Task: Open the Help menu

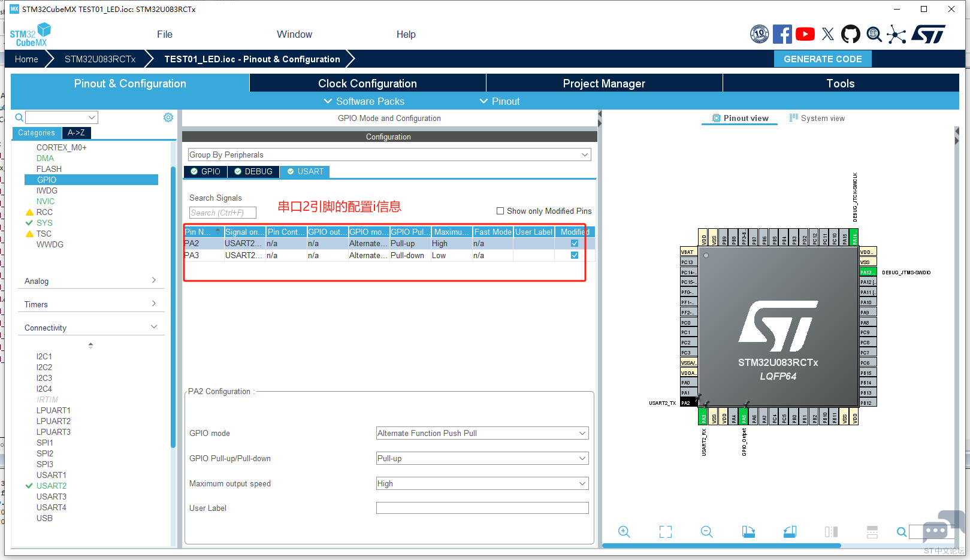Action: click(406, 34)
